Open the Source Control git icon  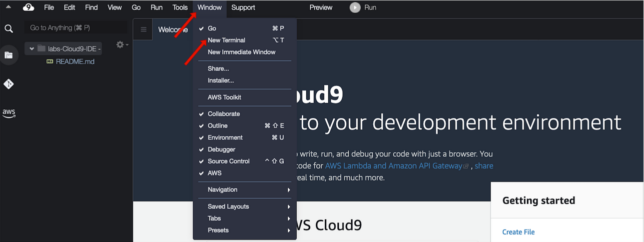(8, 84)
